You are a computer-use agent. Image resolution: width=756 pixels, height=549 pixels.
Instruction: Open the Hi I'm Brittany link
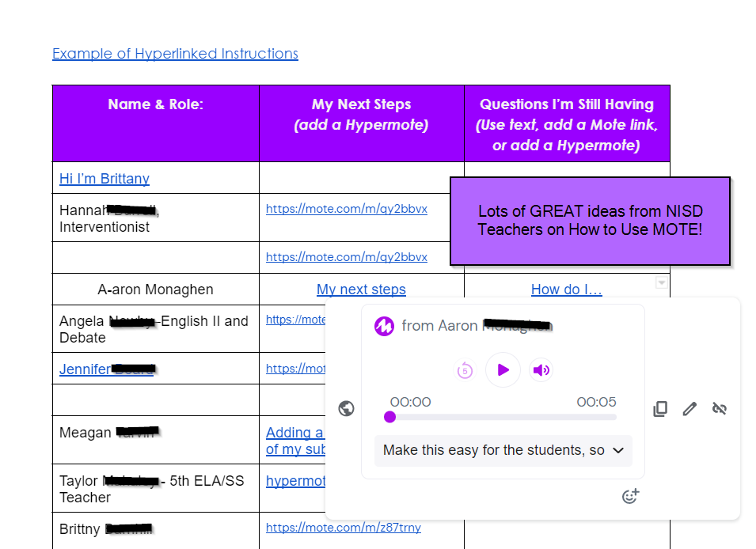104,179
